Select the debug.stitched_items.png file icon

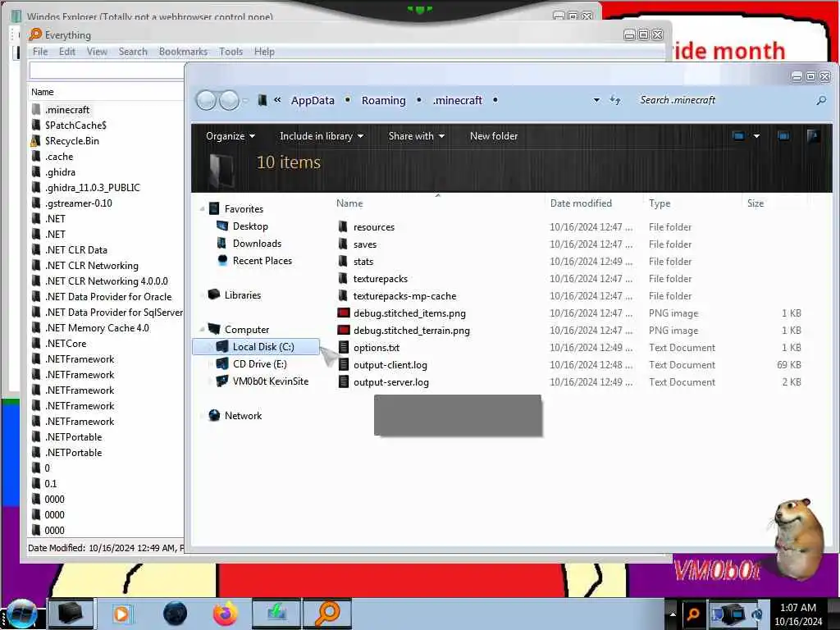click(344, 313)
